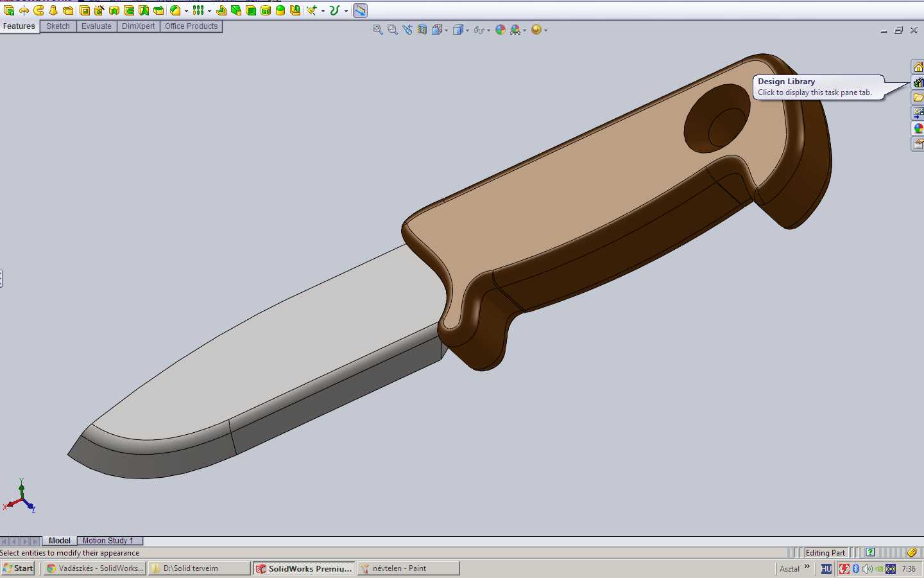
Task: Select the Revolved Boss/Base tool
Action: tap(24, 10)
